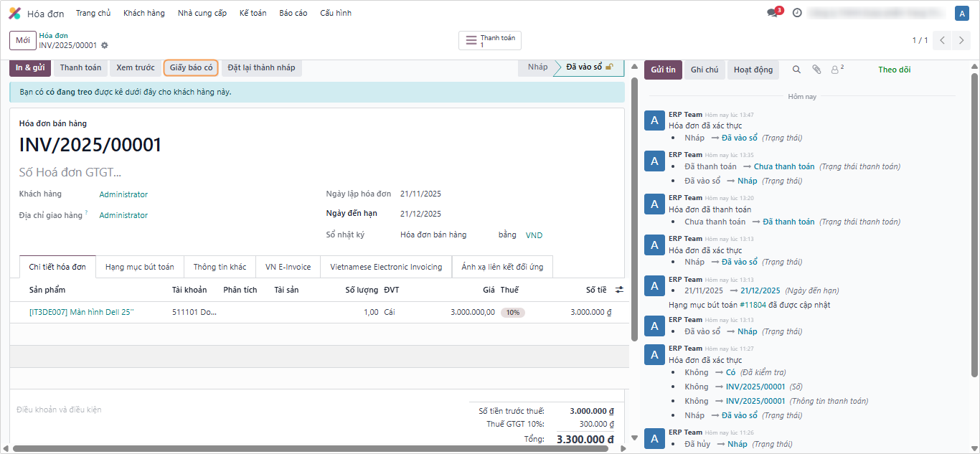Switch to the VN E-Invoice tab
The height and width of the screenshot is (454, 980).
(288, 267)
